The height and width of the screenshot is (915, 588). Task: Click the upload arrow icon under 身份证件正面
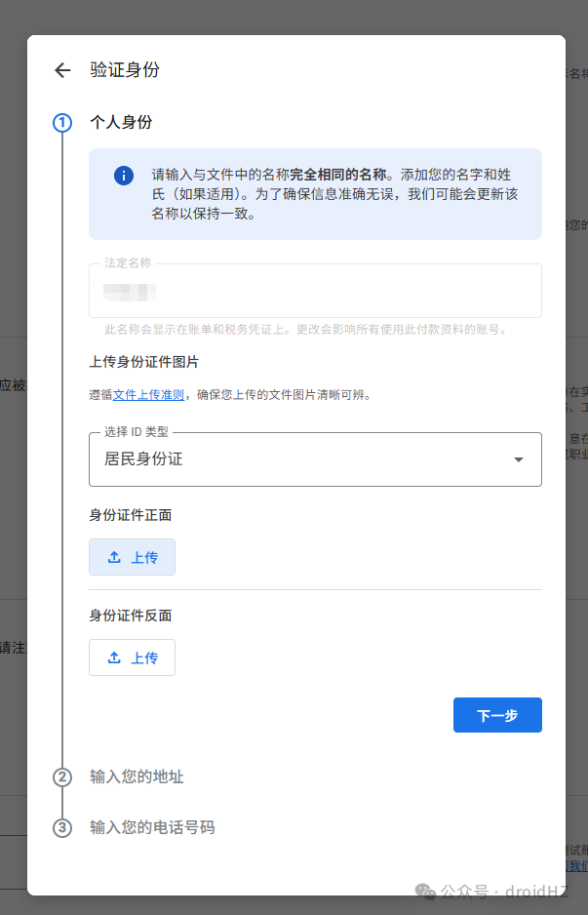pos(114,557)
